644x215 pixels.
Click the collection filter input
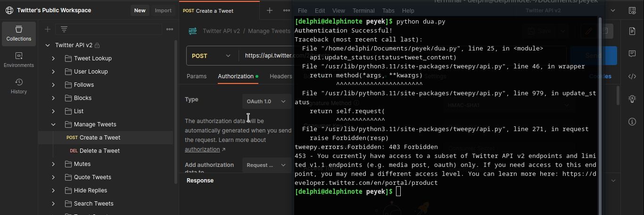[108, 29]
